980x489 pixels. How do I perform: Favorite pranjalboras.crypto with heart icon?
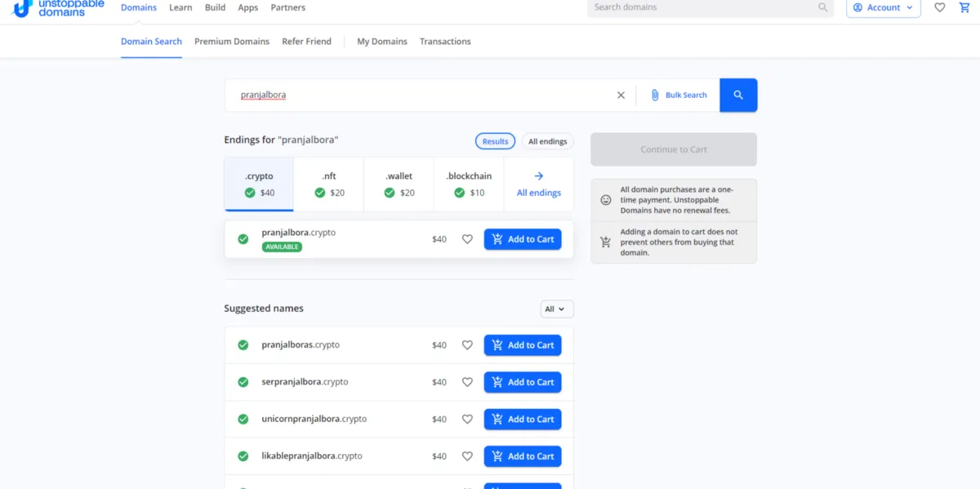tap(467, 345)
